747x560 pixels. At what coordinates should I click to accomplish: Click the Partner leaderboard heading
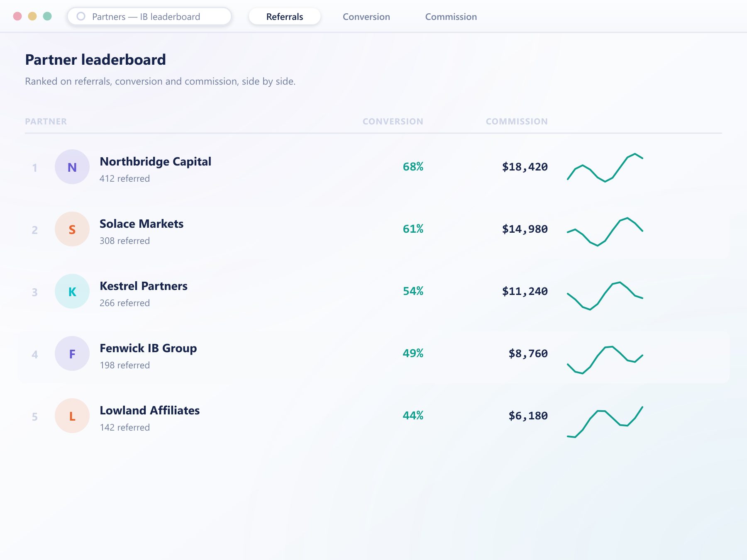(x=95, y=60)
